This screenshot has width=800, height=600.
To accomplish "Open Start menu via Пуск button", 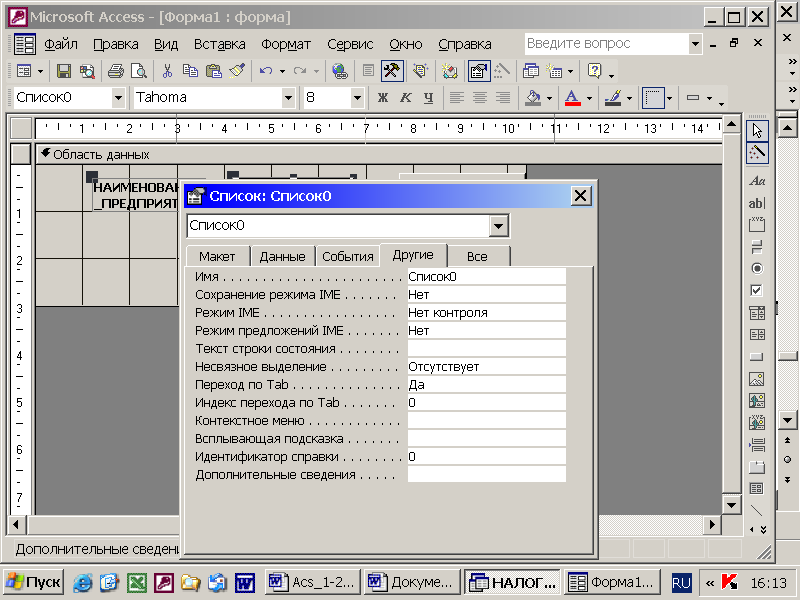I will tap(34, 582).
